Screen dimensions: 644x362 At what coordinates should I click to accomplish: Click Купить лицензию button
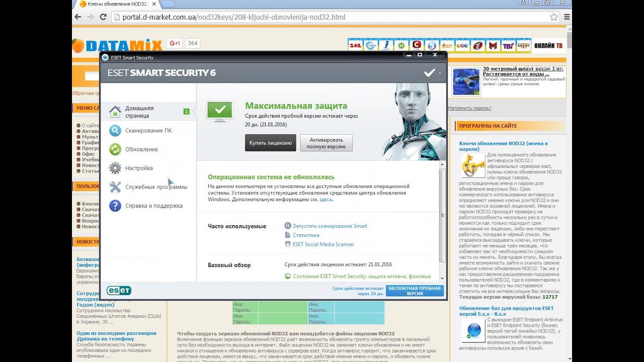click(x=271, y=143)
